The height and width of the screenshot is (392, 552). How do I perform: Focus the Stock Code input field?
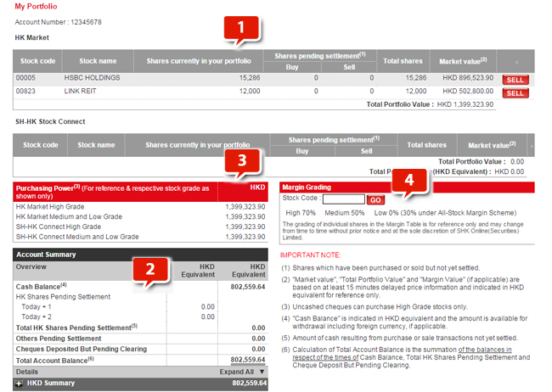344,199
